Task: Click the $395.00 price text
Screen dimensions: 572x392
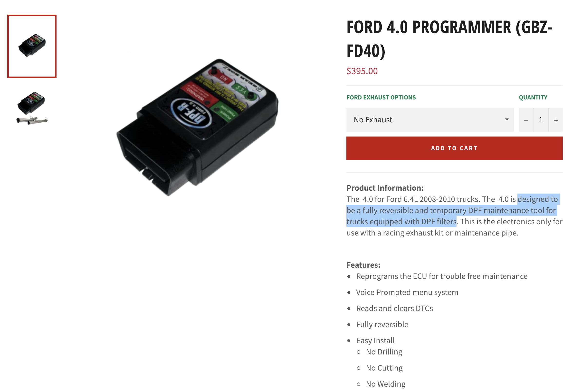Action: (362, 71)
